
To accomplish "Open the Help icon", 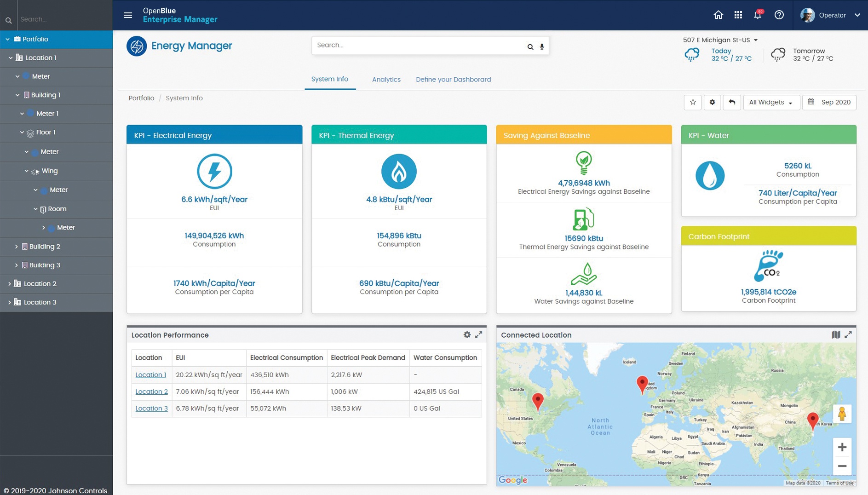I will (x=779, y=15).
